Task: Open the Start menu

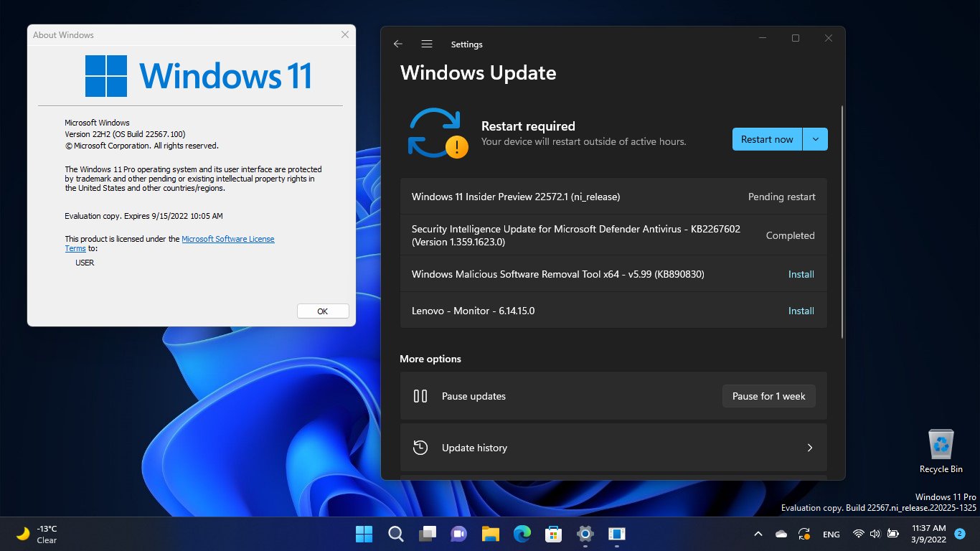Action: click(x=364, y=534)
